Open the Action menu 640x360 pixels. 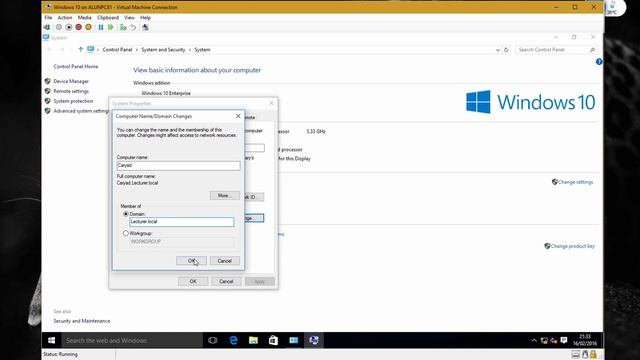pyautogui.click(x=64, y=18)
